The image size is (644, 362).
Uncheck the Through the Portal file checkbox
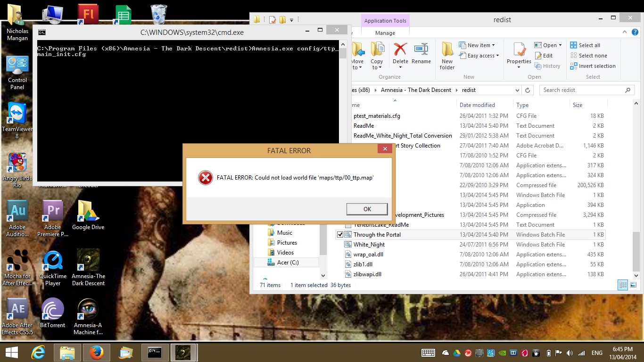click(x=340, y=235)
